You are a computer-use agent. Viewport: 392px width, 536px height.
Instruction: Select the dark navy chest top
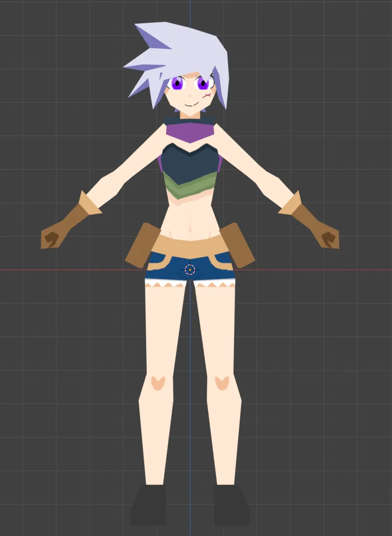click(190, 164)
